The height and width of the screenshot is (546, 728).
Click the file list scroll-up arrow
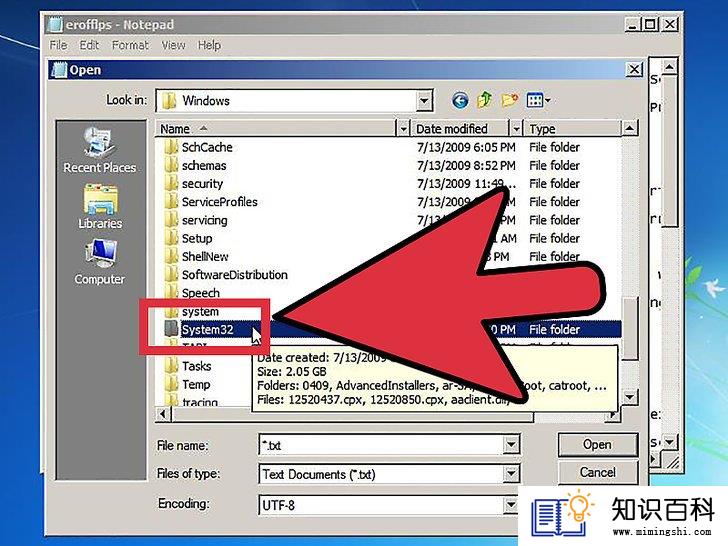click(x=629, y=128)
